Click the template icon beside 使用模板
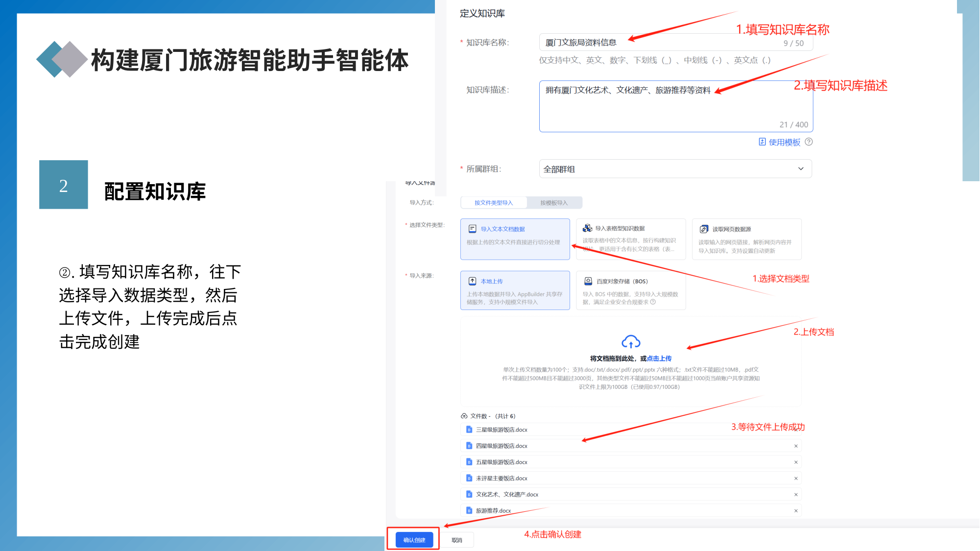This screenshot has height=551, width=980. point(762,142)
